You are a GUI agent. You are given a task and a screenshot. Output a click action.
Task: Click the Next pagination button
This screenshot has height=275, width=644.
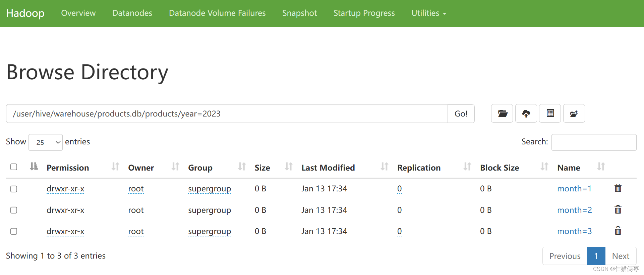click(x=621, y=256)
